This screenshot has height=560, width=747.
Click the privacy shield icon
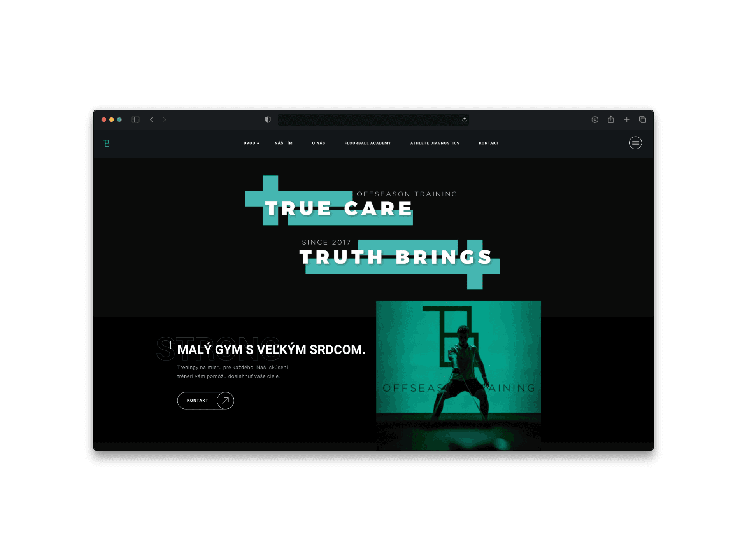(x=268, y=120)
